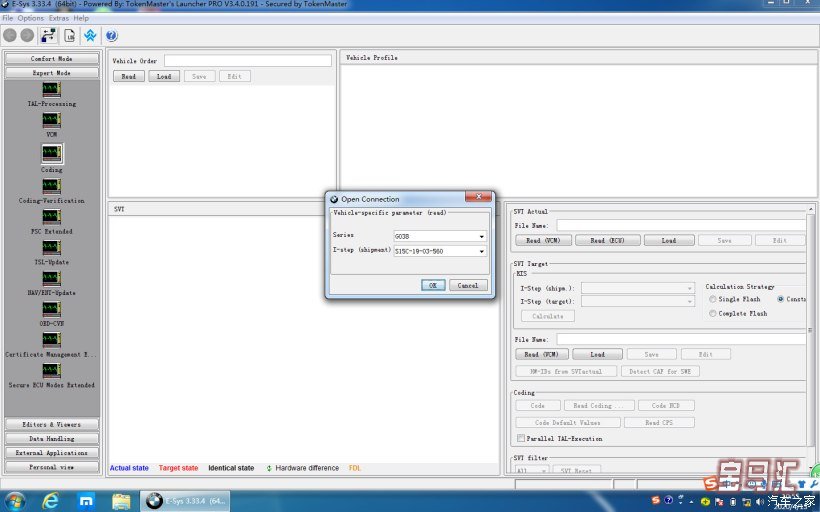
Task: Select the Constructive calculation strategy radio
Action: (x=780, y=299)
